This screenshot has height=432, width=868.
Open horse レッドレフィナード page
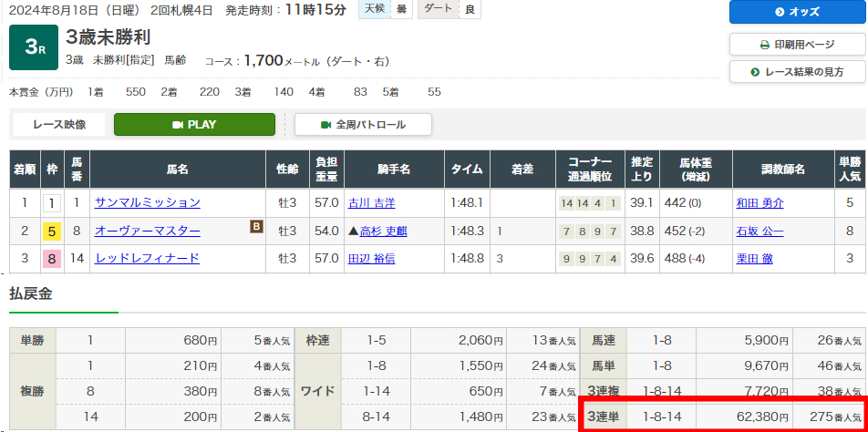[147, 258]
